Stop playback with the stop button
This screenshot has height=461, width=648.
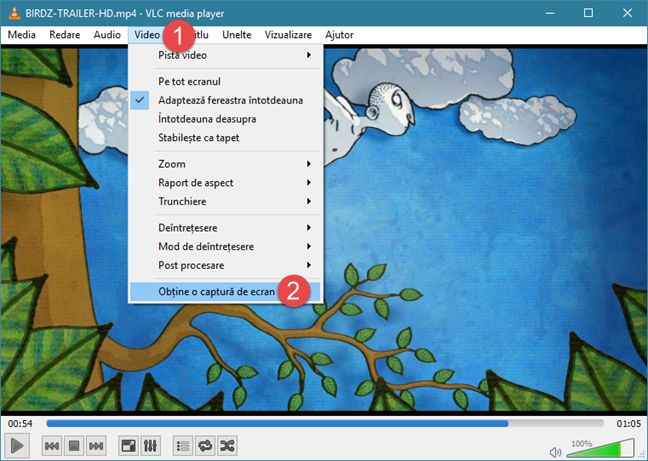coord(74,446)
